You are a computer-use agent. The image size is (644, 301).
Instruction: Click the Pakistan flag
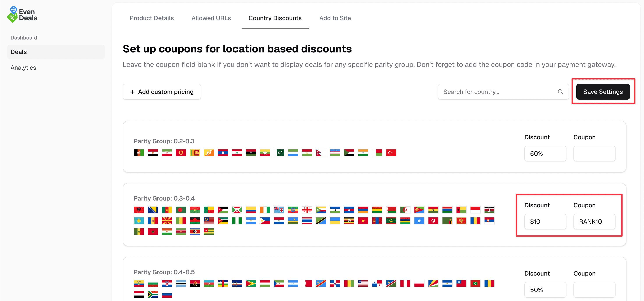click(x=279, y=152)
